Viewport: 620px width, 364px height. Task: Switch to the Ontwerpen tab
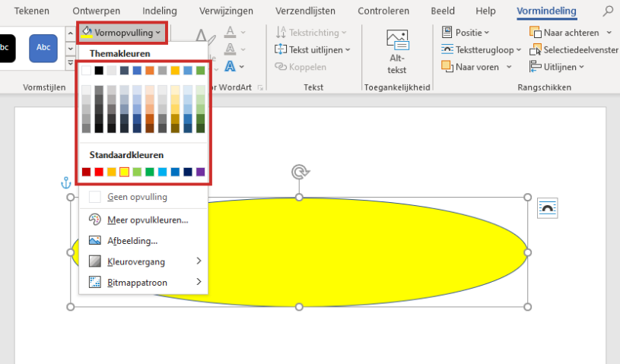coord(96,11)
